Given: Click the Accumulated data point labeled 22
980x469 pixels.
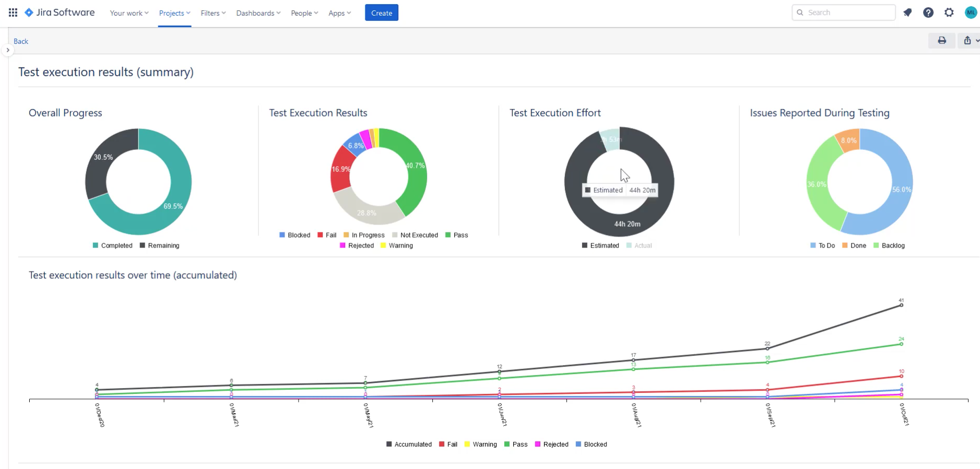Looking at the screenshot, I should coord(767,348).
